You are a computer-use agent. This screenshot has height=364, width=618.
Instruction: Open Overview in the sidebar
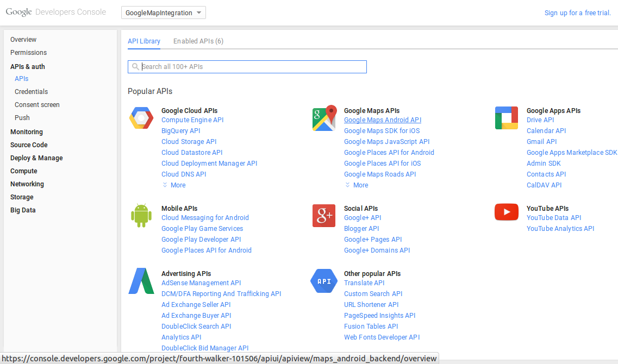point(23,40)
